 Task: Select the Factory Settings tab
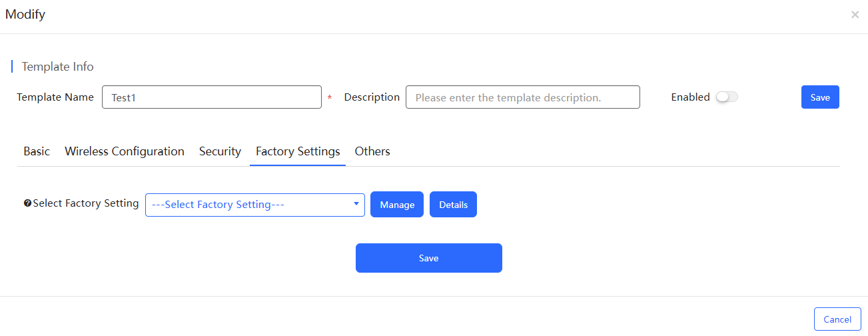(x=298, y=151)
